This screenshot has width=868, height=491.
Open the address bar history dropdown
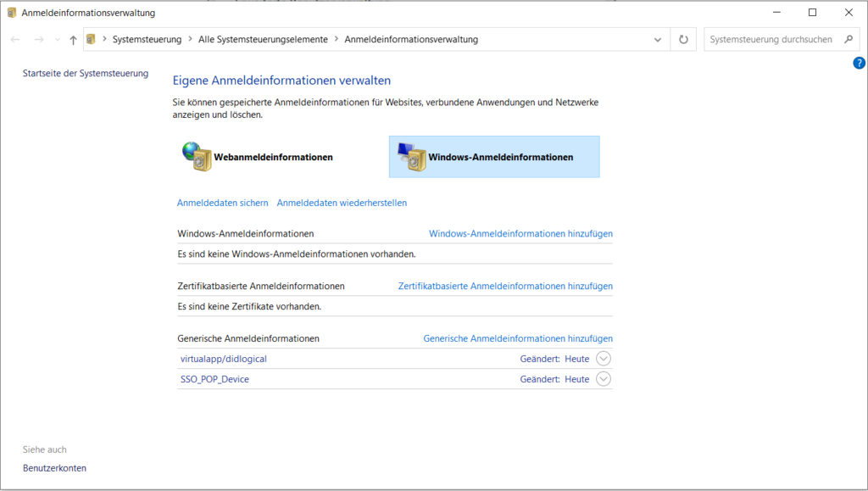pyautogui.click(x=659, y=40)
